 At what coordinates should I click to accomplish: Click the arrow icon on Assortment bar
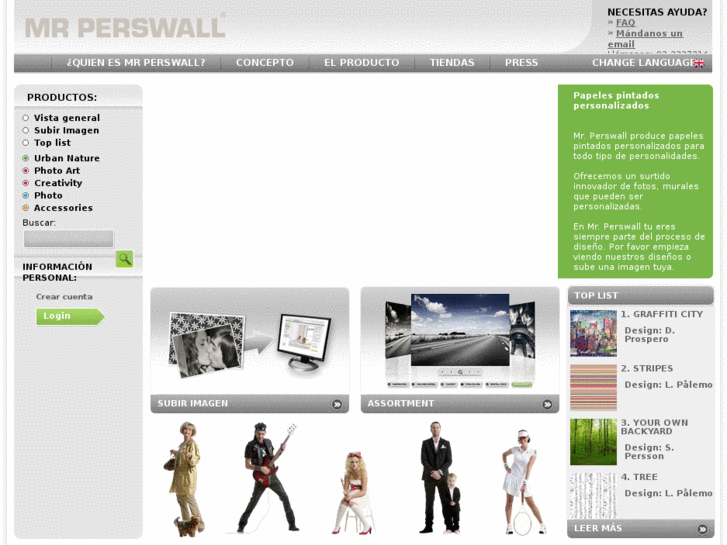pyautogui.click(x=548, y=404)
